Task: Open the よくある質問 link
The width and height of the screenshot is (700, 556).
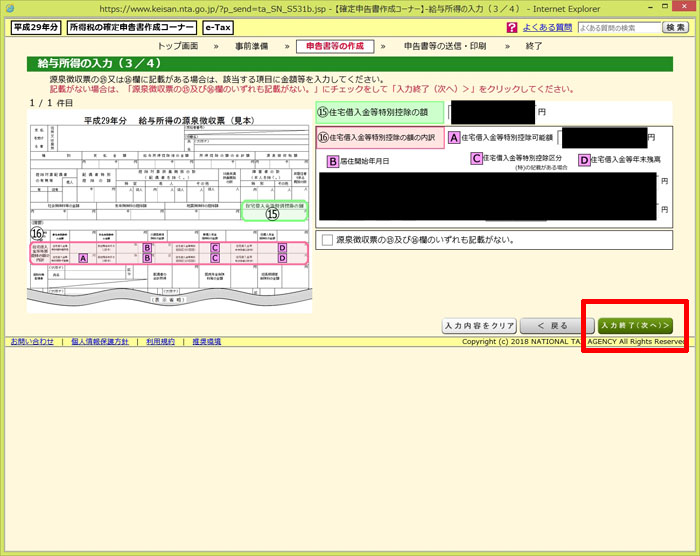Action: 547,28
